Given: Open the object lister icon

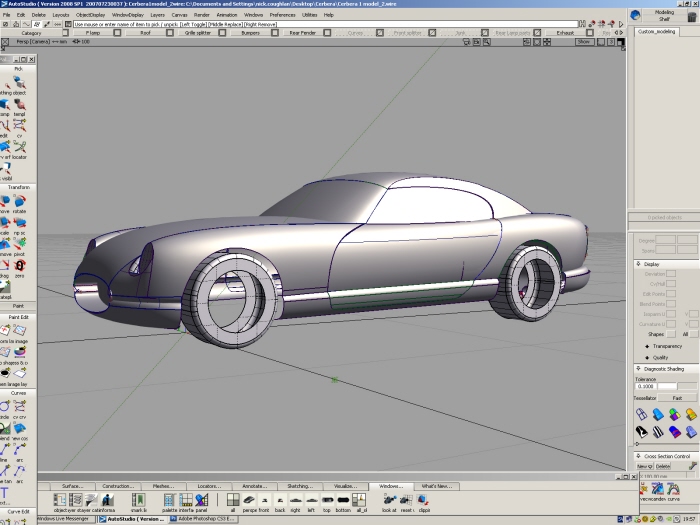Looking at the screenshot, I should [61, 499].
